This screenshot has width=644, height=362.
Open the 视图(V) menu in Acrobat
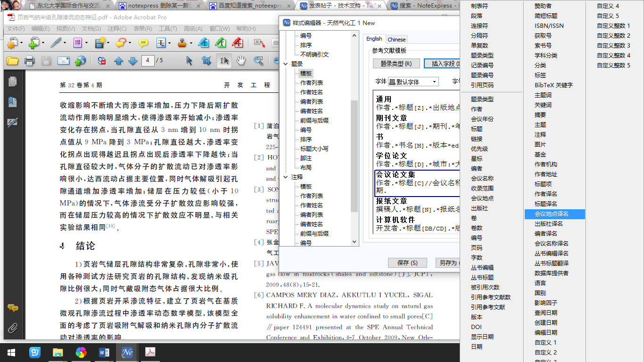(x=66, y=29)
